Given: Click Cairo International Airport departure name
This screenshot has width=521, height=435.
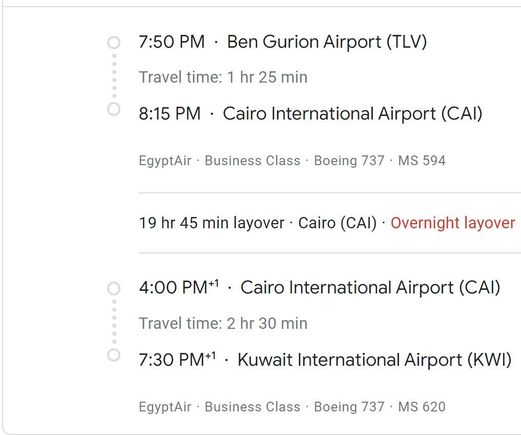Looking at the screenshot, I should coord(370,288).
